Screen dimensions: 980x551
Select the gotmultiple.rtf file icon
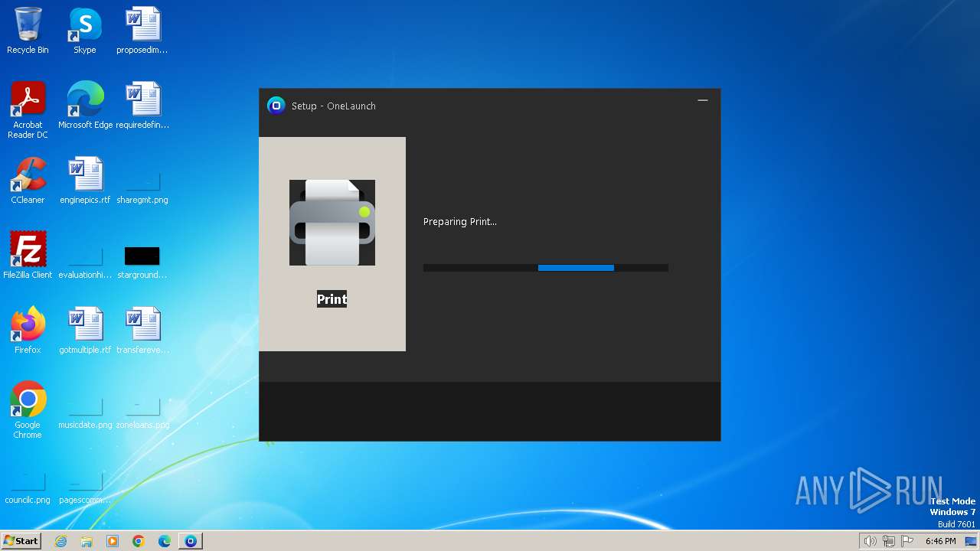point(85,330)
